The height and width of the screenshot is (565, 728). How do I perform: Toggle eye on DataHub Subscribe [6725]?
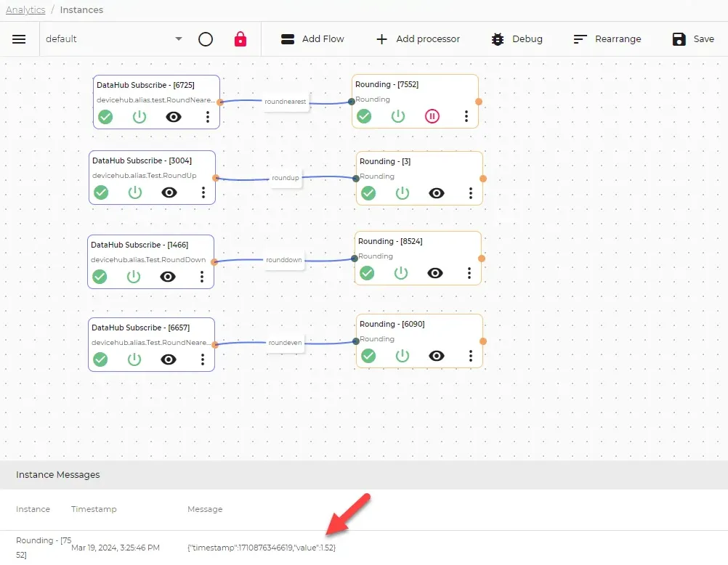point(174,117)
